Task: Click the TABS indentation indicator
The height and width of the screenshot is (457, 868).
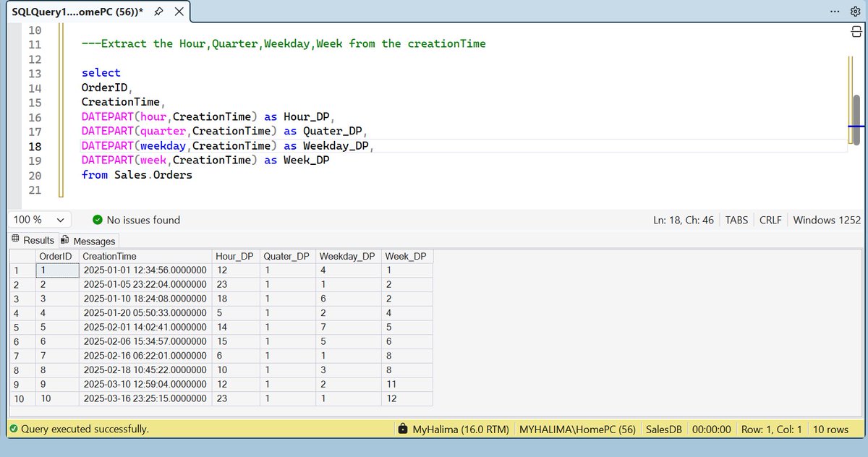Action: (x=738, y=220)
